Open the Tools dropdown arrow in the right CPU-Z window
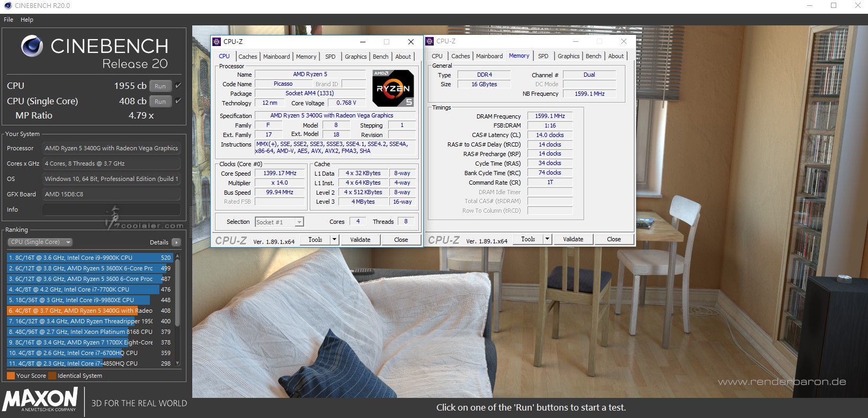Viewport: 868px width, 418px height. point(547,239)
